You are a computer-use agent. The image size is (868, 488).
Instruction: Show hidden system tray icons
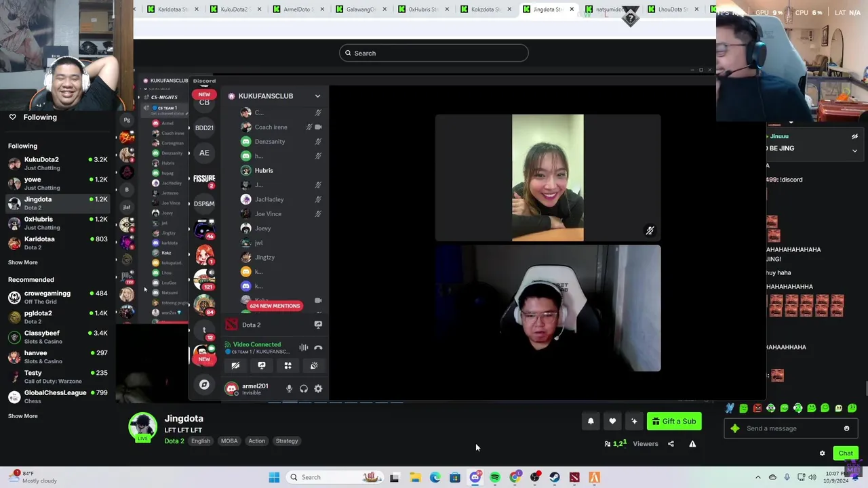coord(758,477)
